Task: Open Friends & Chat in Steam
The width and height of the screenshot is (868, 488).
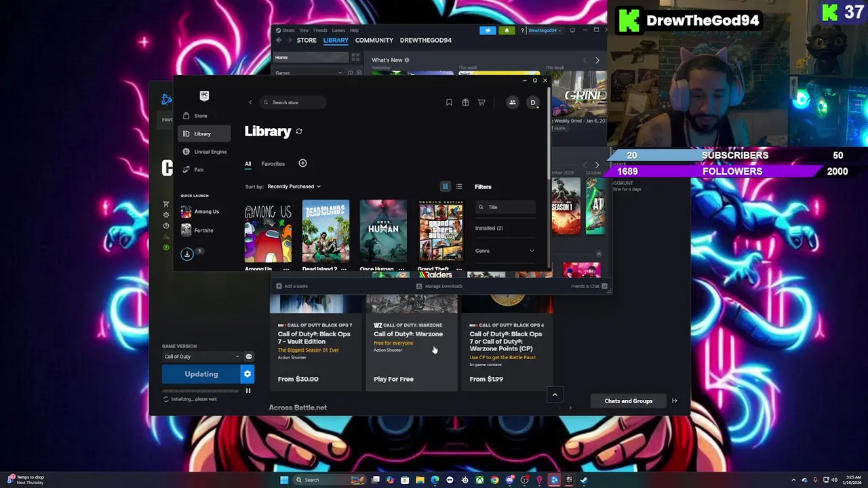Action: point(589,286)
